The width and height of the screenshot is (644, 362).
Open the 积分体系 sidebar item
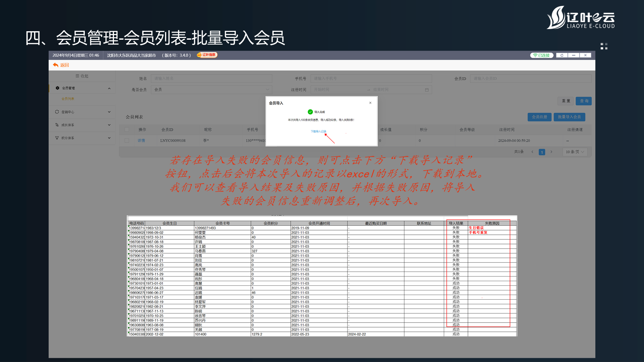[x=82, y=138]
